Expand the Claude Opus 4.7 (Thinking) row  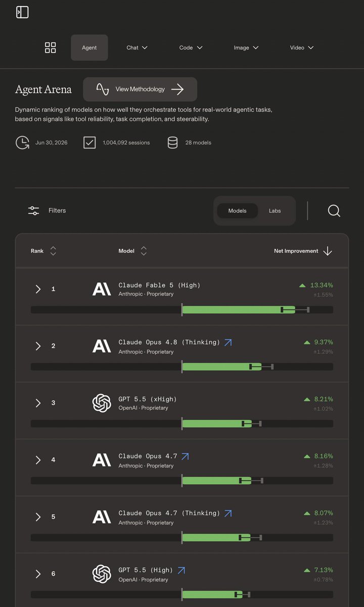[x=38, y=516]
